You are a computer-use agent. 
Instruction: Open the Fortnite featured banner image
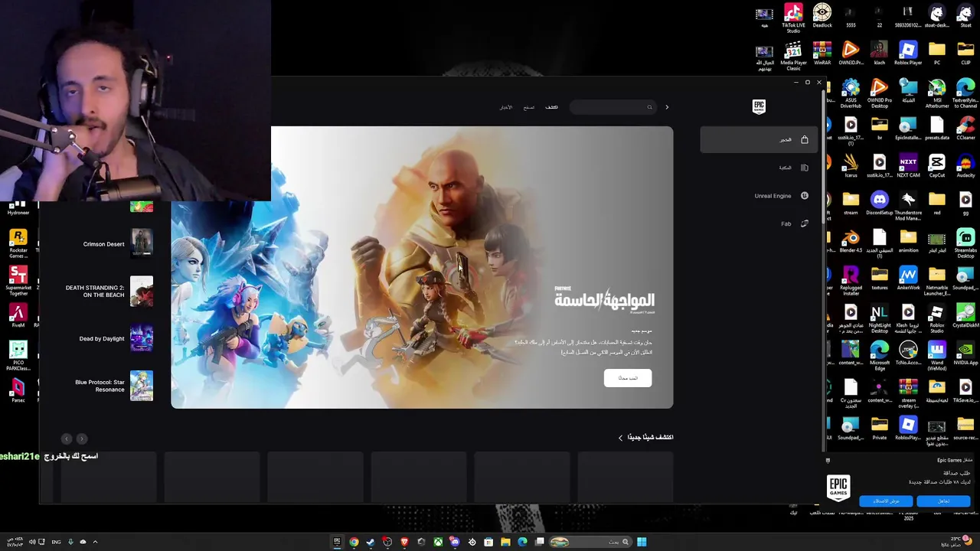[x=422, y=267]
